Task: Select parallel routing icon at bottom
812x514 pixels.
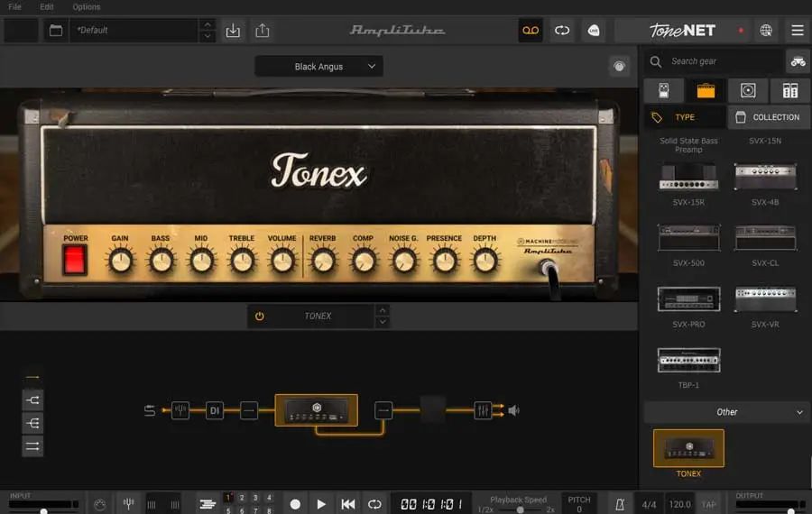Action: point(32,446)
